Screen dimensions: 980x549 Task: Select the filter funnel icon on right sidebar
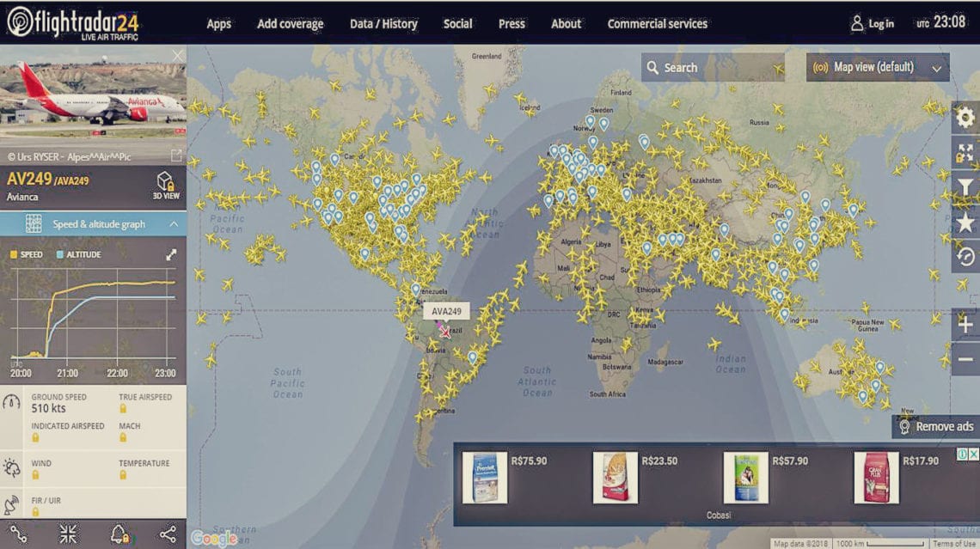tap(965, 185)
